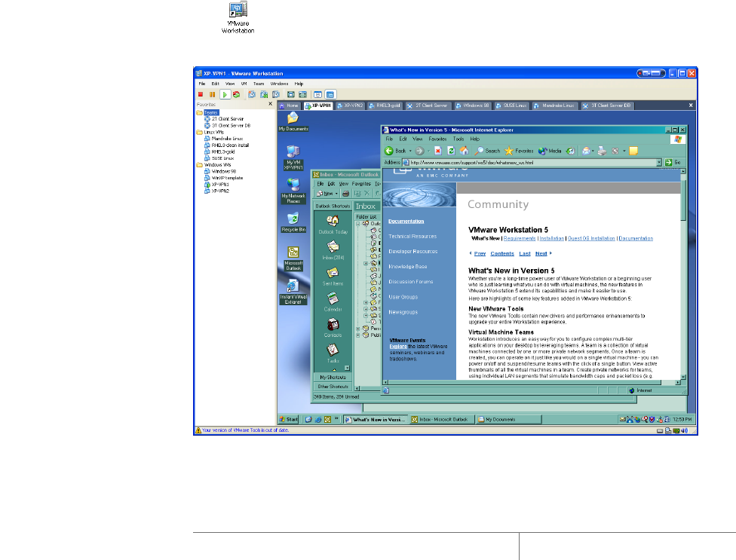Viewport: 736px width, 560px height.
Task: Click the Print icon in Internet Explorer
Action: (x=603, y=151)
